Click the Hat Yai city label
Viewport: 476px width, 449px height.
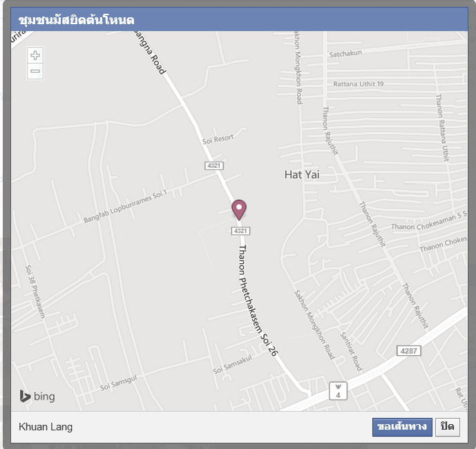tap(302, 175)
